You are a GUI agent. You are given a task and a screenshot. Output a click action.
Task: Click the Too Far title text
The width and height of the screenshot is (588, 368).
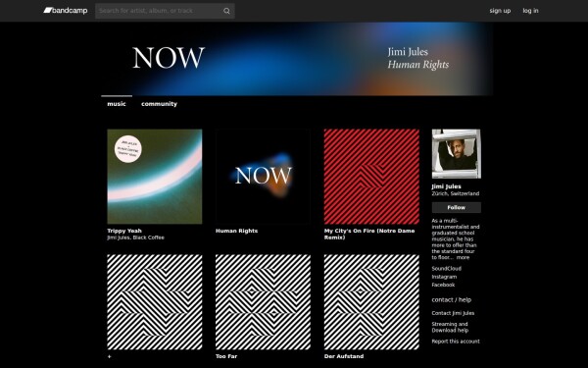click(x=226, y=356)
